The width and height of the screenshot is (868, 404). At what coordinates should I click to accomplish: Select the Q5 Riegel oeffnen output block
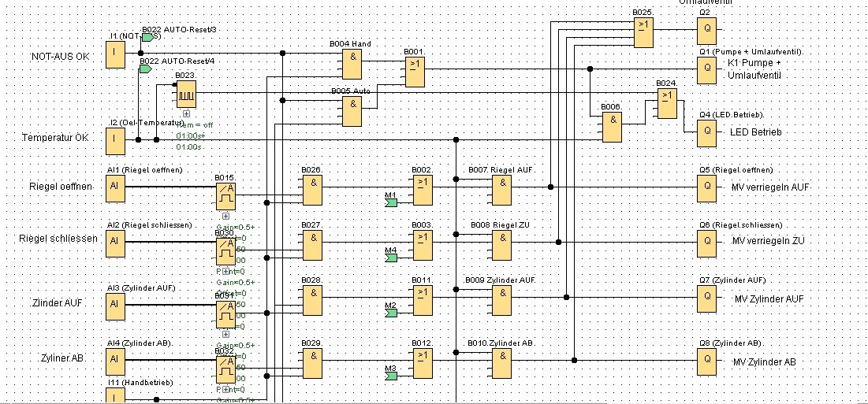pyautogui.click(x=707, y=187)
